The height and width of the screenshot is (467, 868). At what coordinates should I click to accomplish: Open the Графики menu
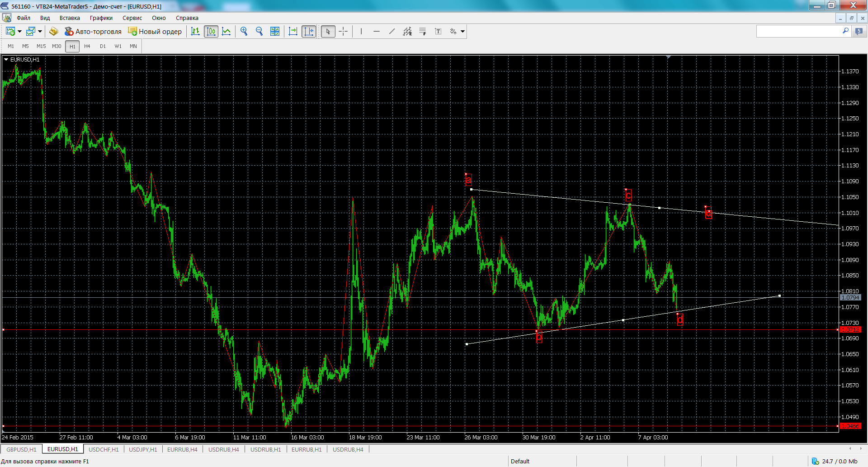pos(101,18)
